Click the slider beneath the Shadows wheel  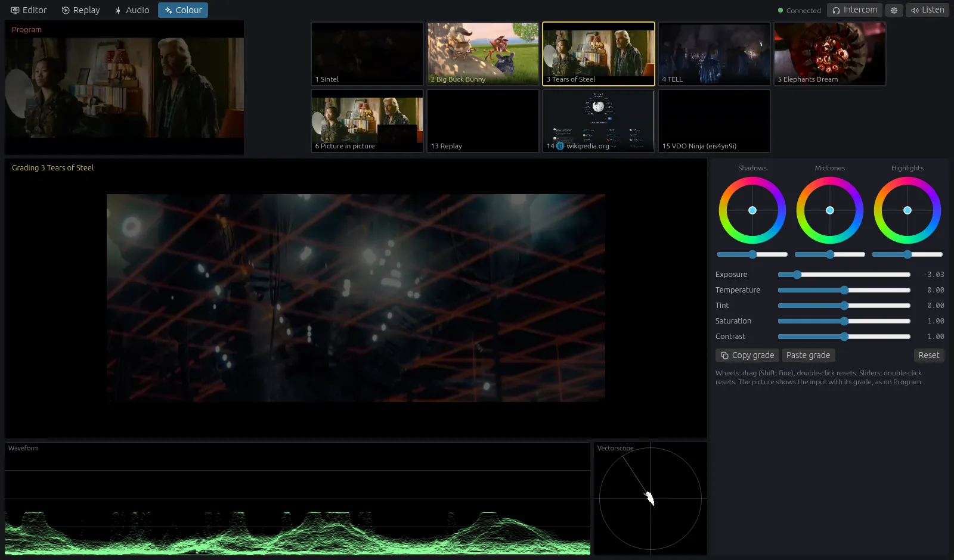click(x=752, y=254)
